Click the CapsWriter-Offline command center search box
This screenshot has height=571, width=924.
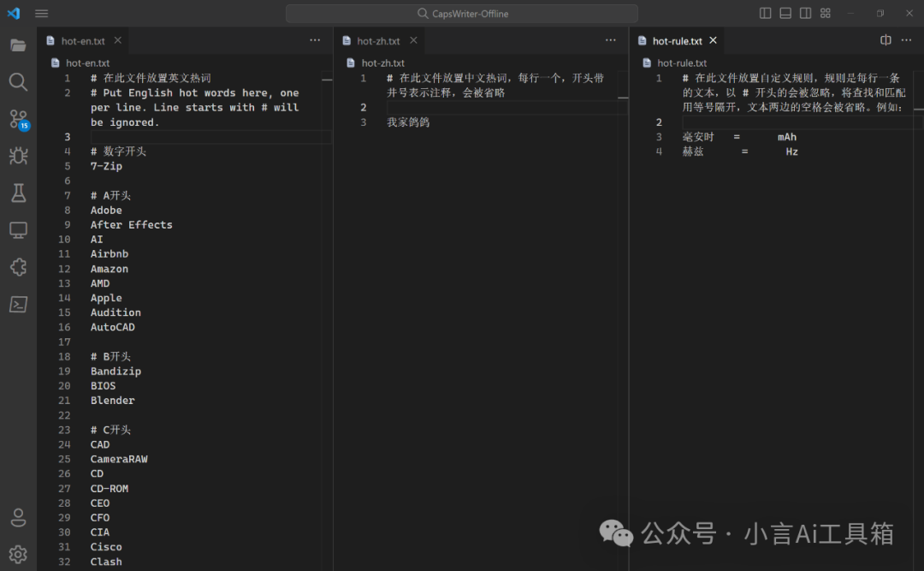coord(462,14)
